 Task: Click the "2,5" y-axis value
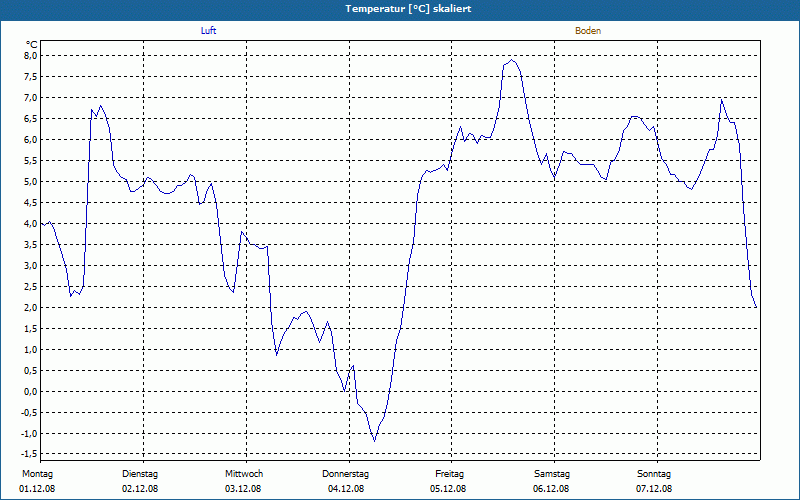(x=31, y=286)
